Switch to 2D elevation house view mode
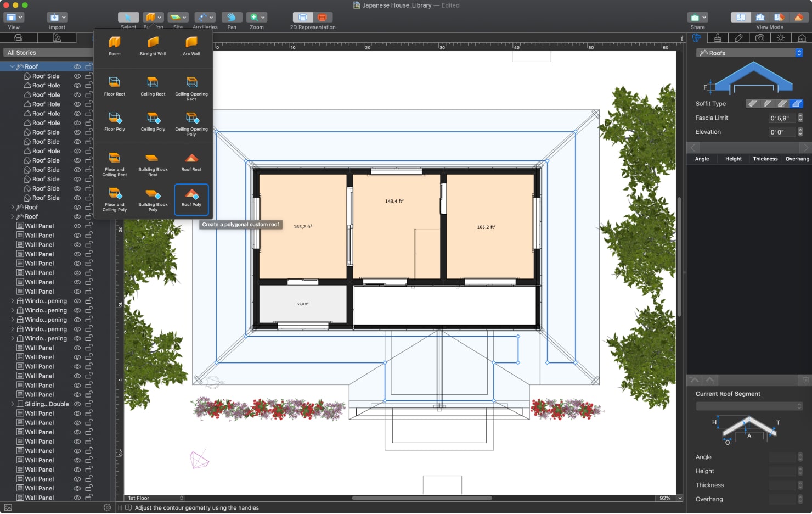This screenshot has width=812, height=514. click(760, 17)
